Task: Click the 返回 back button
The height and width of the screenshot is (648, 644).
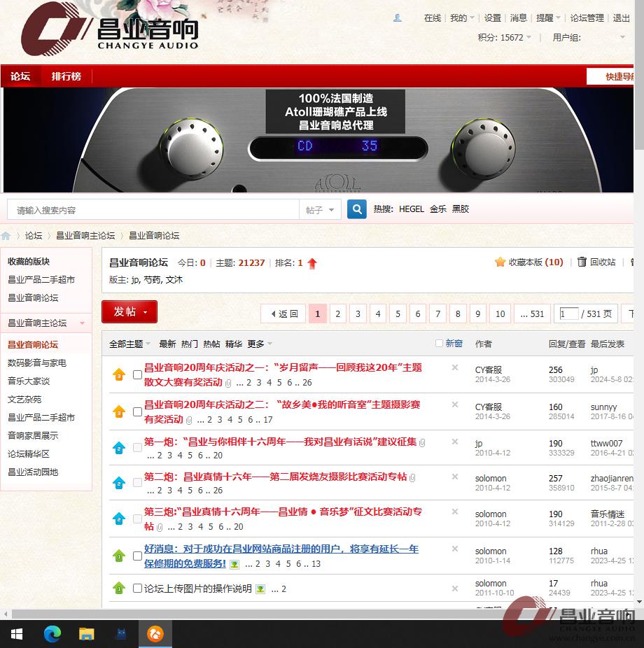Action: [x=283, y=314]
